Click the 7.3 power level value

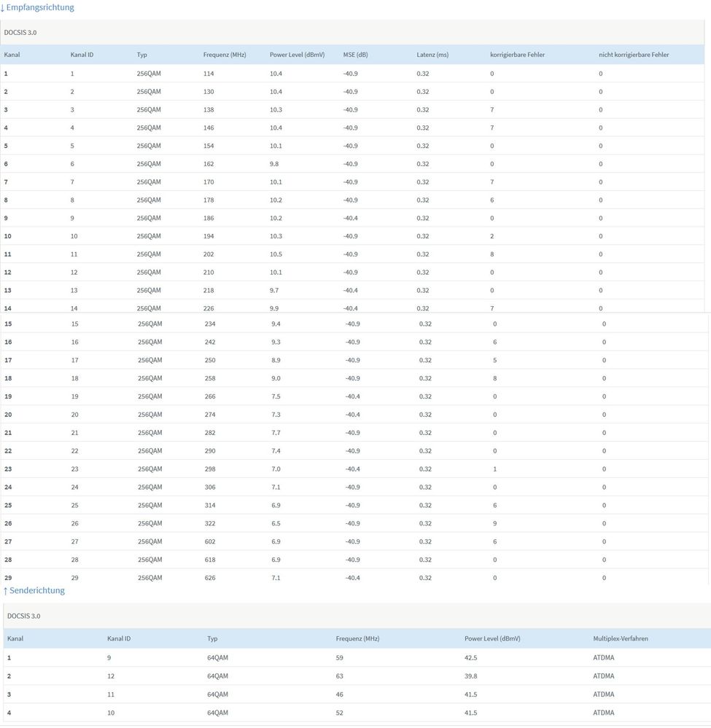click(276, 415)
